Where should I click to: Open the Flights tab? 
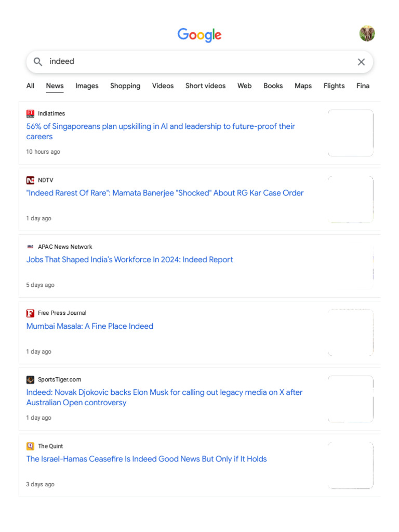(334, 86)
